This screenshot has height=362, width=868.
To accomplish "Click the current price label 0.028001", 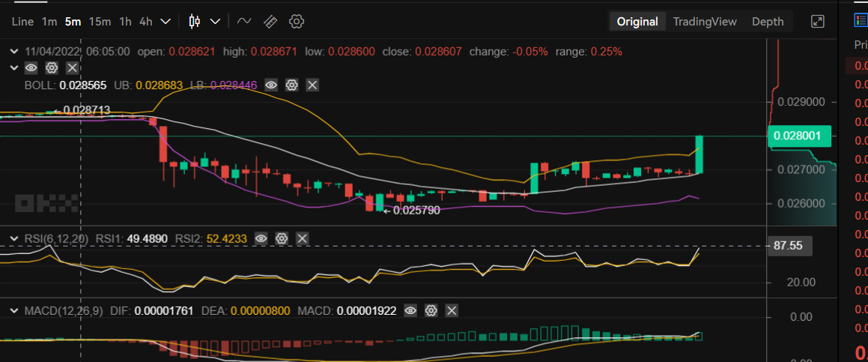I will click(800, 136).
